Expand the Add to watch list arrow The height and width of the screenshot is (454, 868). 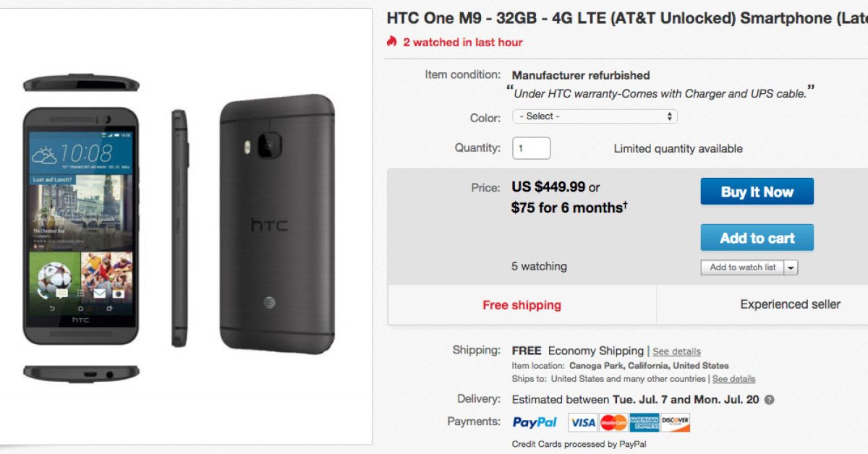[x=791, y=267]
